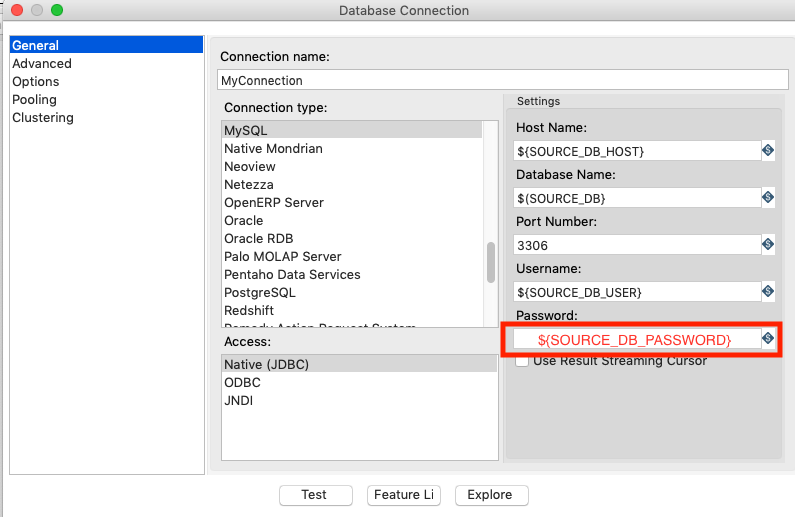Select MySQL connection type

[x=352, y=130]
